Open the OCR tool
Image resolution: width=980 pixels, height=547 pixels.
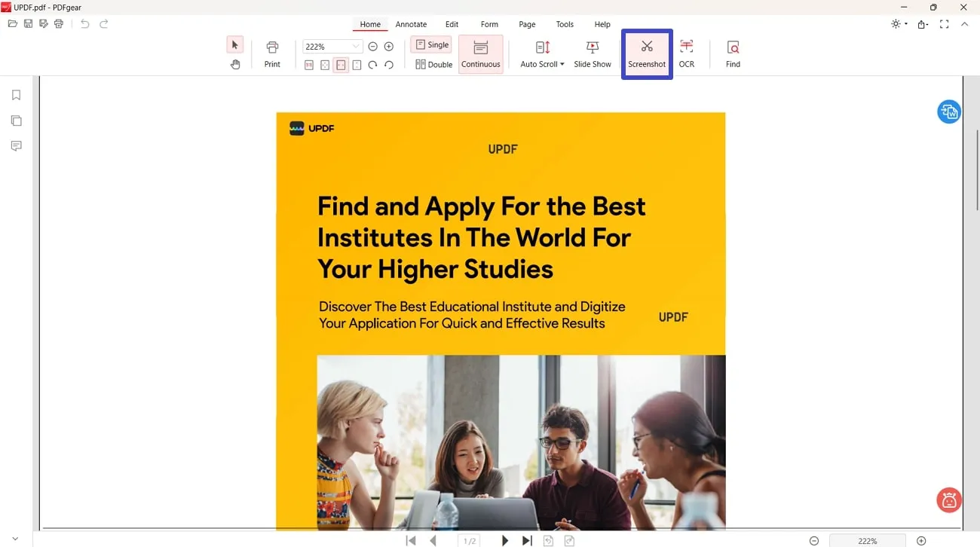pyautogui.click(x=686, y=53)
